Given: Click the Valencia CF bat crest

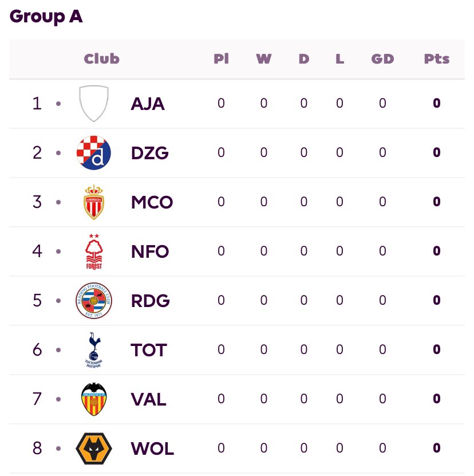Looking at the screenshot, I should tap(94, 399).
